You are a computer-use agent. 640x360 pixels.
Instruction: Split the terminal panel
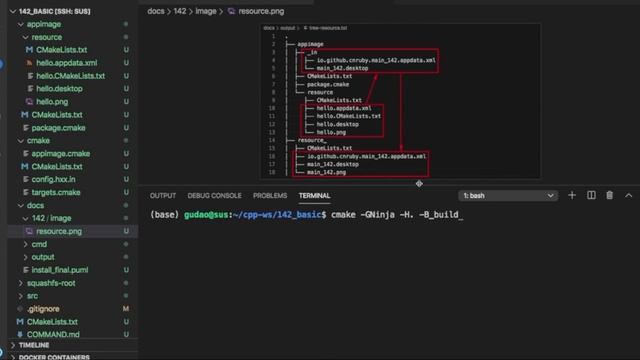coord(591,196)
